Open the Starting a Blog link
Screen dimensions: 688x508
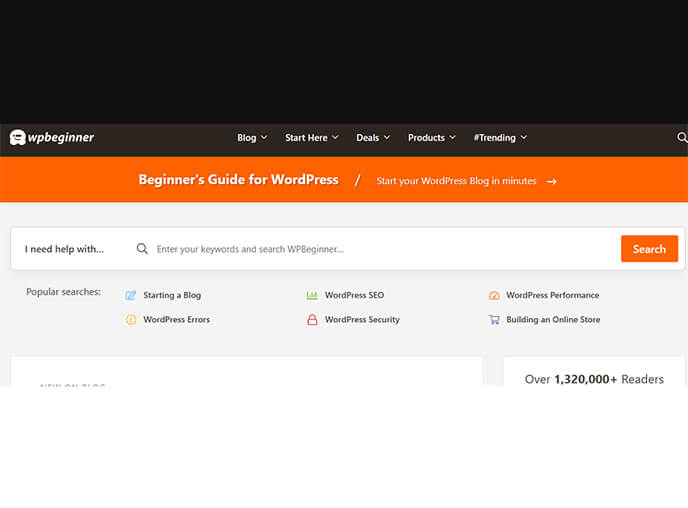(172, 295)
